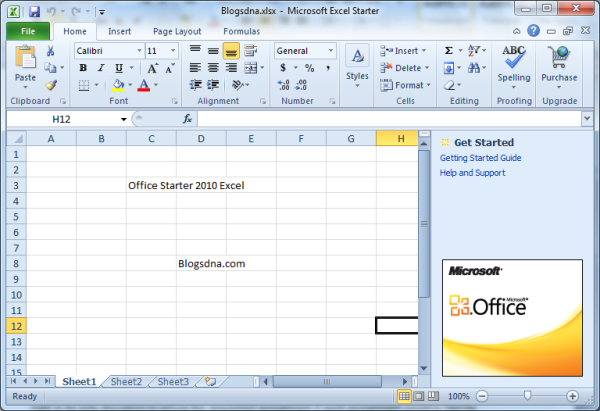600x411 pixels.
Task: Click the Copy icon in Clipboard
Action: click(x=50, y=68)
